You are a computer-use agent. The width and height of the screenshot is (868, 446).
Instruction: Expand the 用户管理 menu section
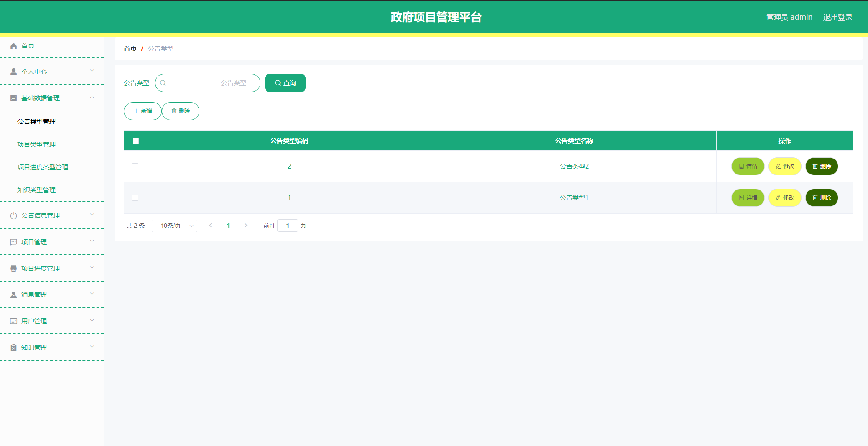pos(52,321)
